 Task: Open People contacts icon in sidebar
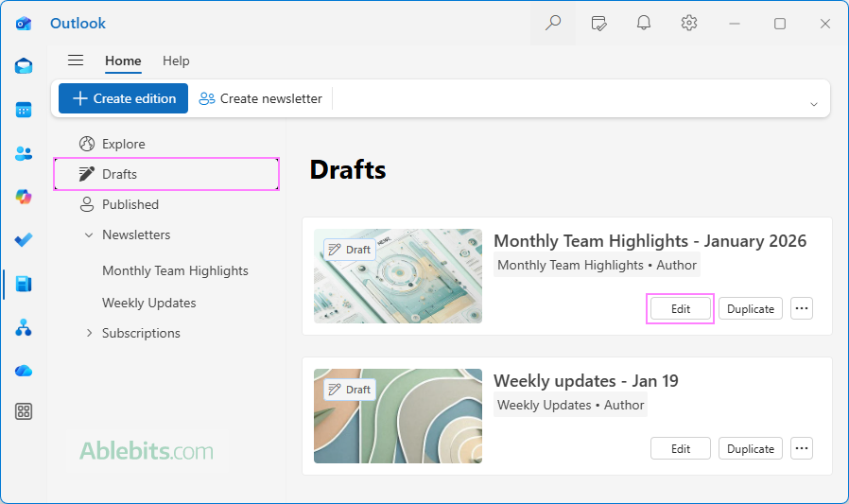tap(24, 153)
